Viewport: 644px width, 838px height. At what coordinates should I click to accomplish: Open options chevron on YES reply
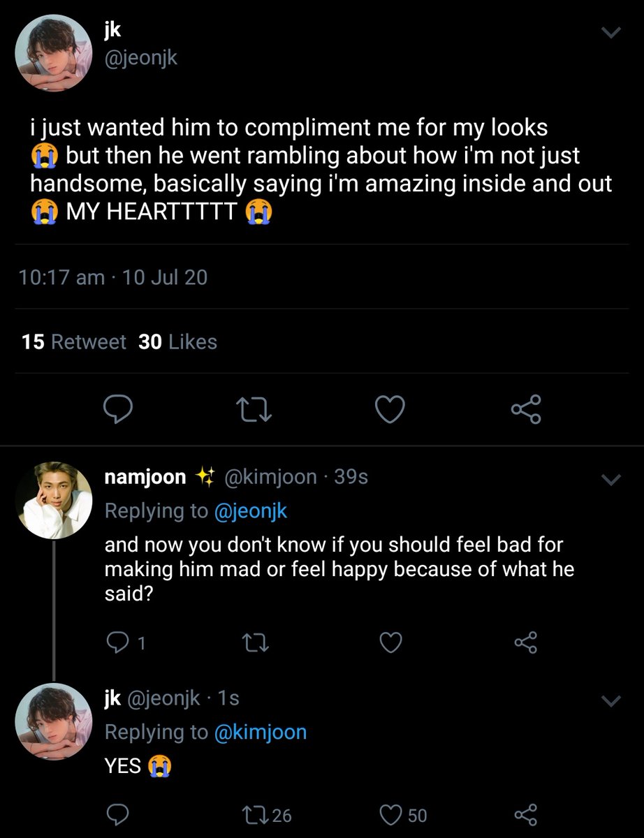pyautogui.click(x=610, y=700)
